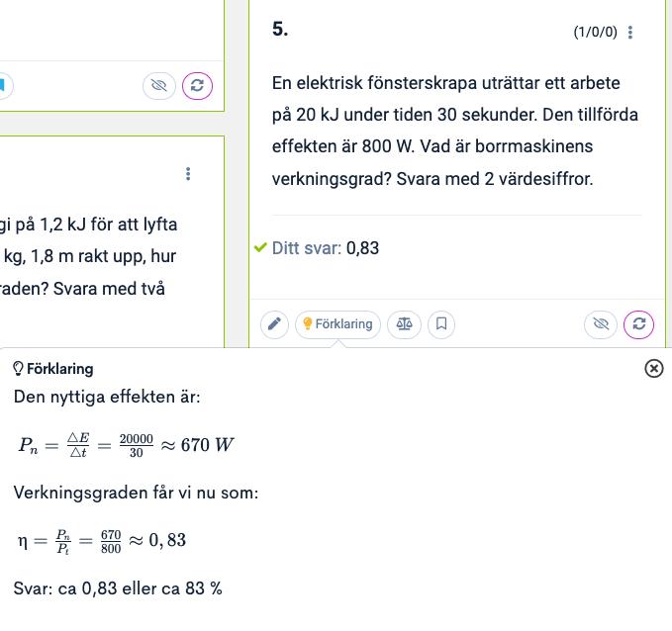Close the Förklaring explanation panel
The image size is (672, 631).
click(653, 368)
